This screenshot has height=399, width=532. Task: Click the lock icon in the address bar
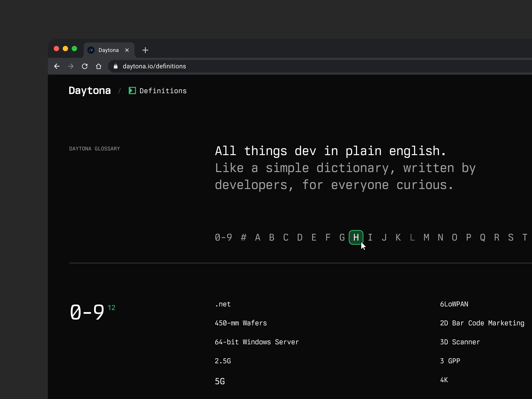click(x=116, y=66)
